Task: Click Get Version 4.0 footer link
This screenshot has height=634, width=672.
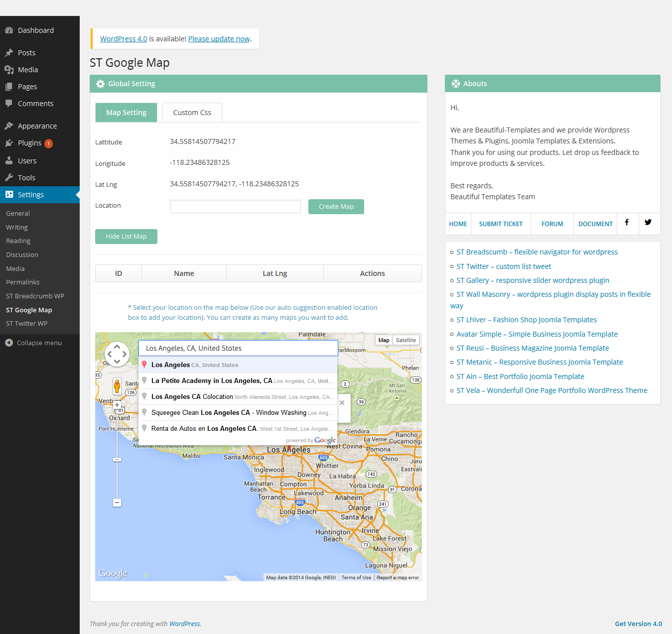Action: click(x=639, y=624)
